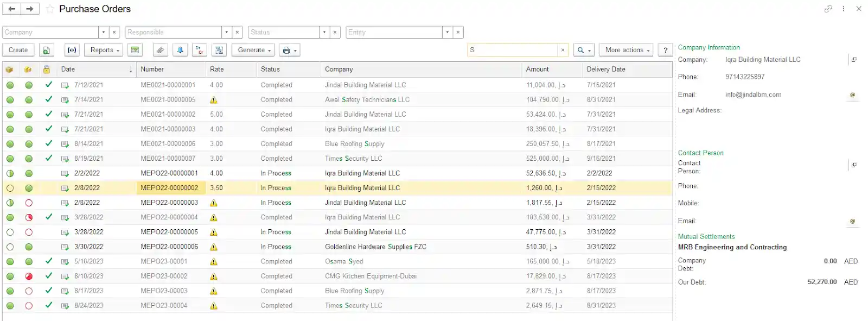This screenshot has width=868, height=321.
Task: Copy page link using the chain icon
Action: pos(828,9)
